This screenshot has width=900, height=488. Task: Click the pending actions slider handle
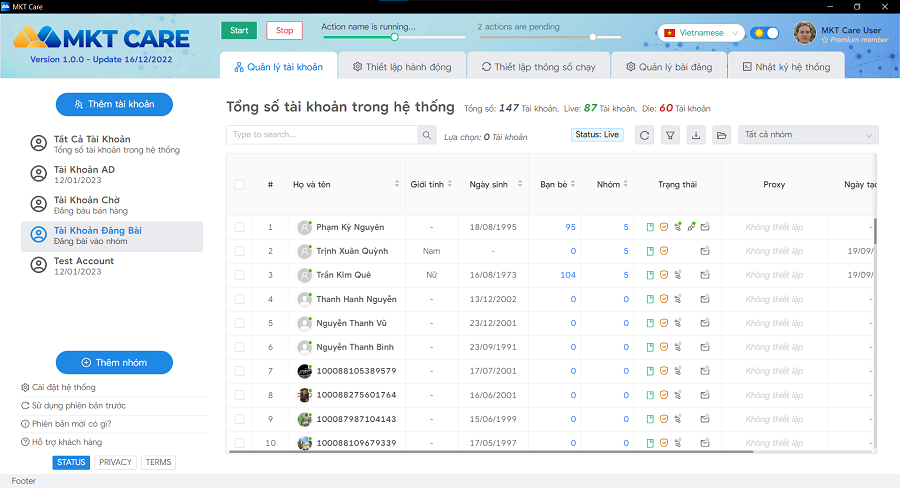tap(593, 37)
